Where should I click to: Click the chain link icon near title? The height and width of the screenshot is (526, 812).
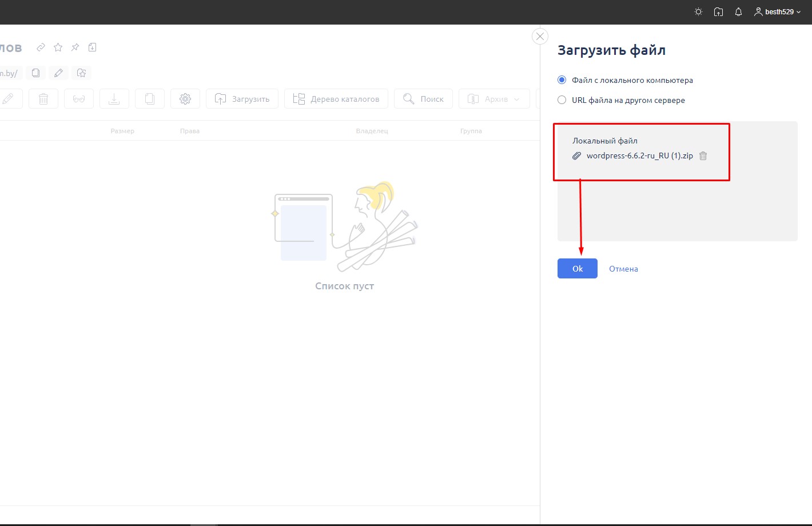(x=41, y=47)
